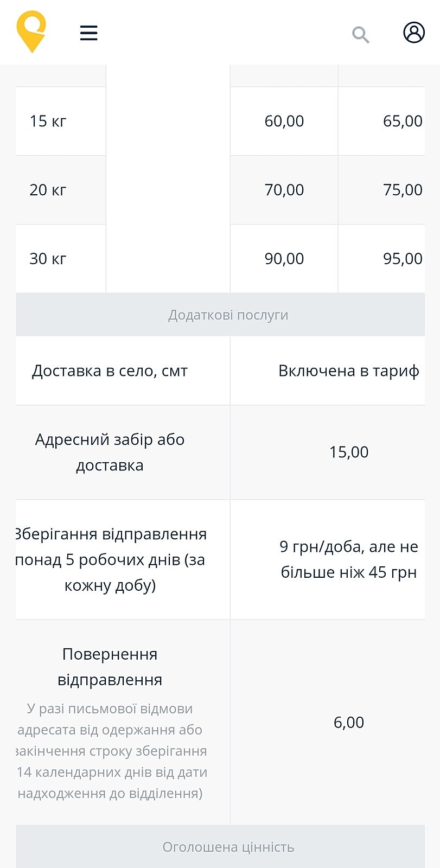Select the 15 кг weight row label

tap(48, 121)
